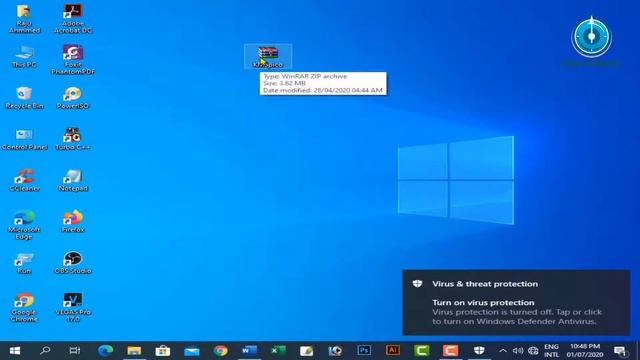Screen dimensions: 640x360
Task: Open the Mail app from taskbar
Action: point(191,351)
